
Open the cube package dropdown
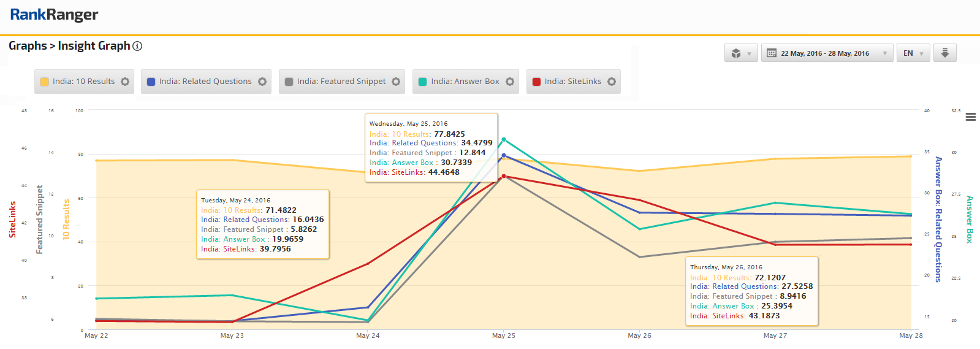point(741,53)
